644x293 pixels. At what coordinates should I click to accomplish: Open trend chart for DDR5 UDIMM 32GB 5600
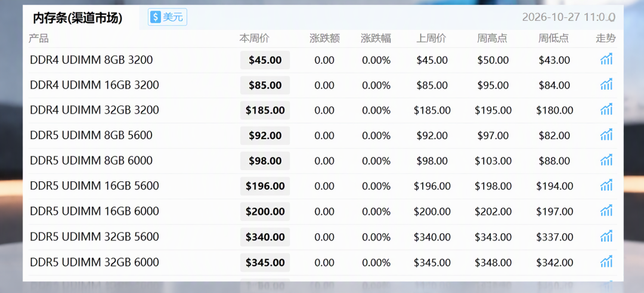point(606,236)
